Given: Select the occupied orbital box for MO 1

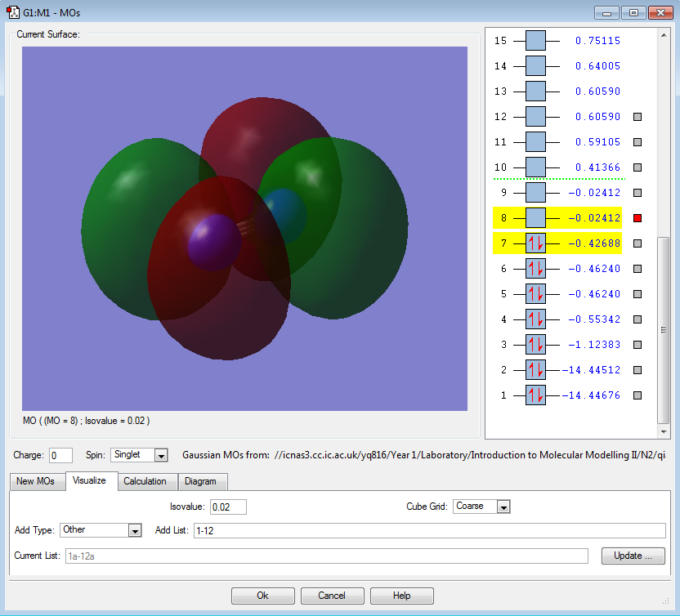Looking at the screenshot, I should tap(535, 395).
